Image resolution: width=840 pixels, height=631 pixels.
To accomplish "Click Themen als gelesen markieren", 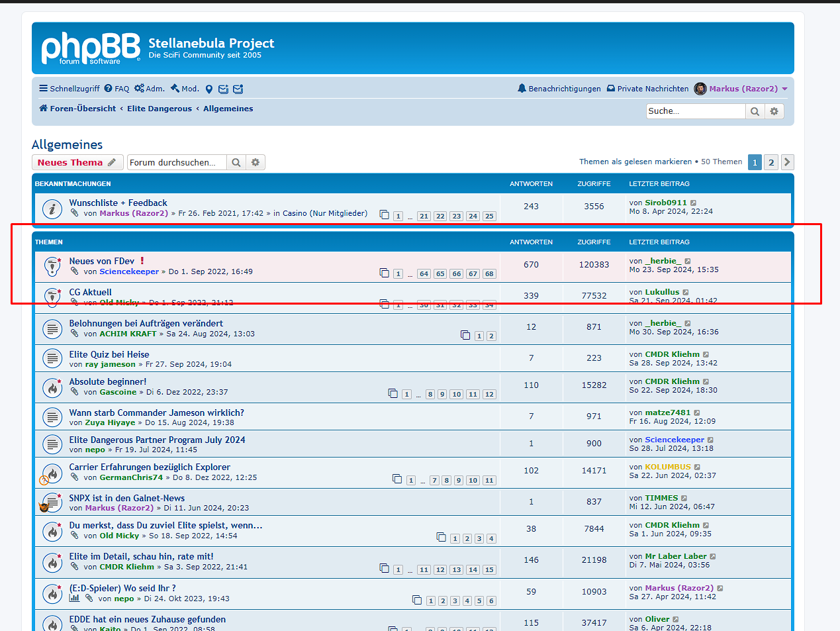I will [x=635, y=162].
